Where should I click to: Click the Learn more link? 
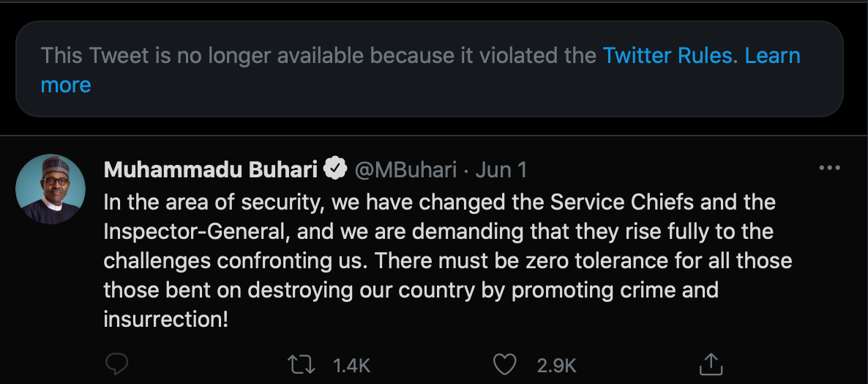tap(772, 56)
